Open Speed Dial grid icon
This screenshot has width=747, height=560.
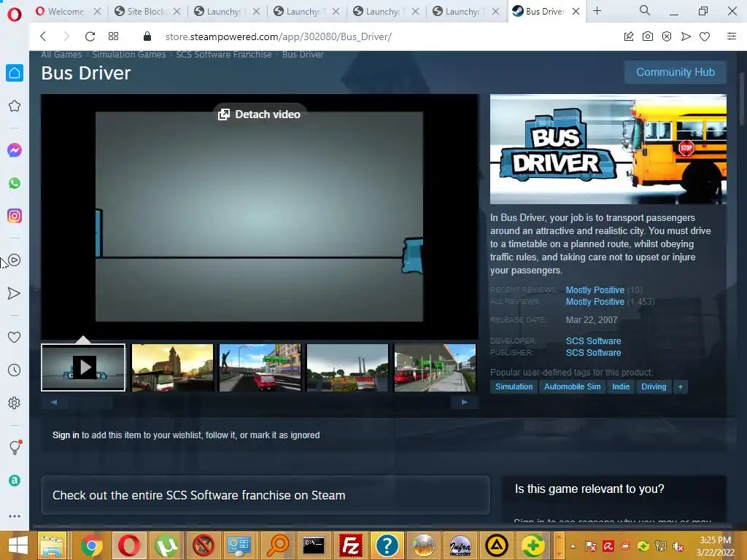coord(113,36)
